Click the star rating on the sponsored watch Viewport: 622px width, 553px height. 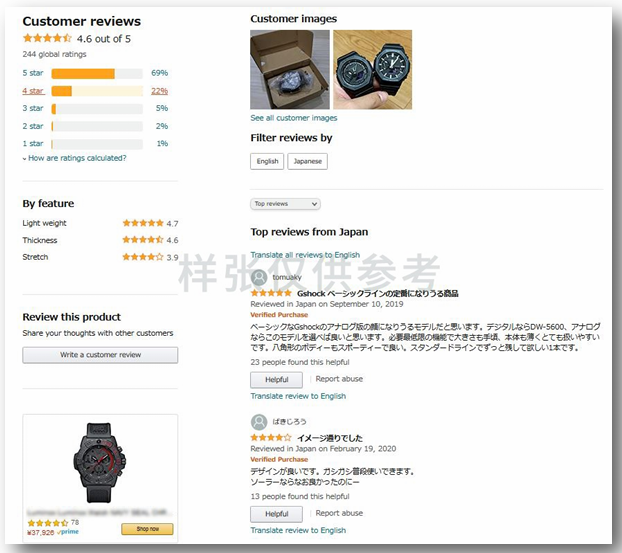tap(48, 523)
